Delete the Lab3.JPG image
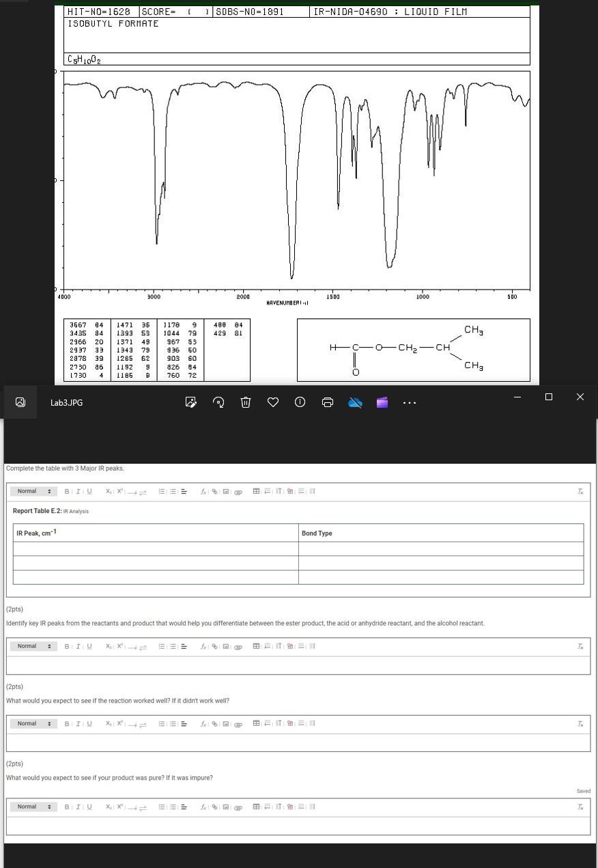 [x=245, y=402]
